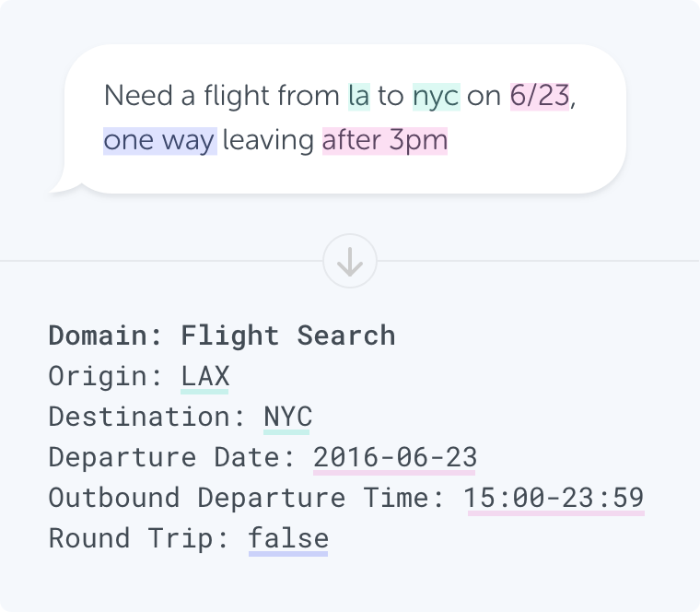Screen dimensions: 700x612
Task: Click the underlined destination value NYC
Action: [287, 417]
